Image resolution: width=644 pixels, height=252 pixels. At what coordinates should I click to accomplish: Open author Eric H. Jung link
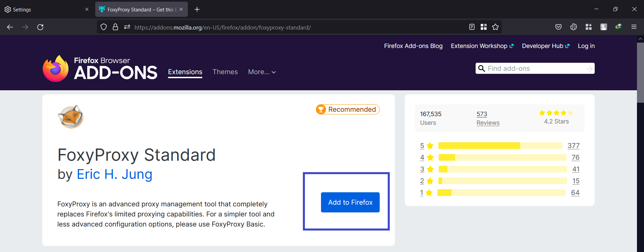click(x=114, y=174)
